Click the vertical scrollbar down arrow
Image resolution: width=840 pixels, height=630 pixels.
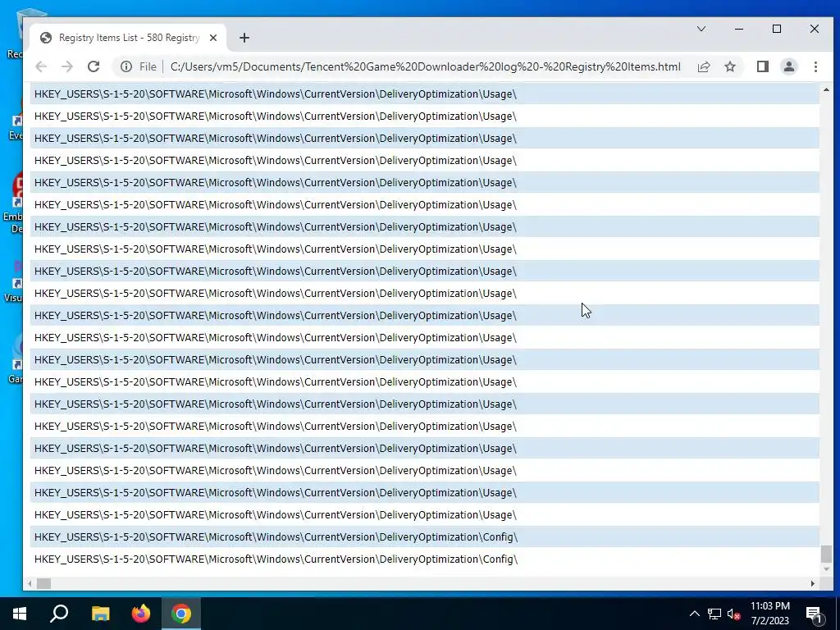point(826,569)
